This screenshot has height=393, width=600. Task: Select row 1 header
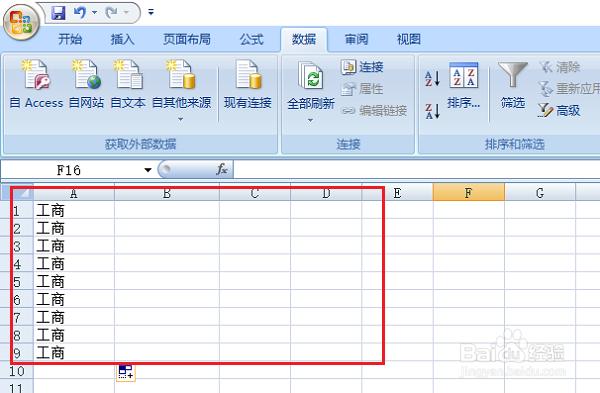click(17, 210)
